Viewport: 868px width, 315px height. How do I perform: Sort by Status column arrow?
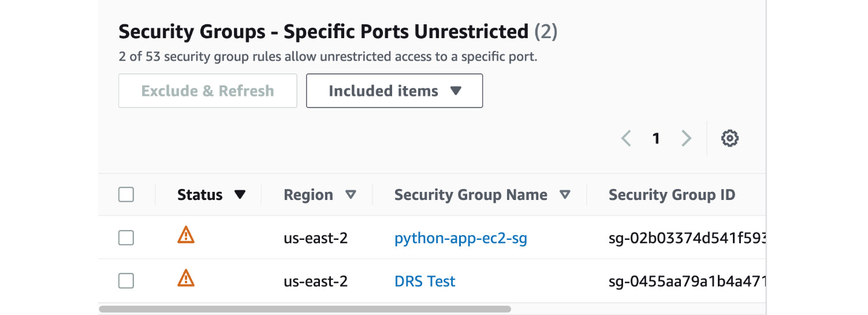click(240, 195)
